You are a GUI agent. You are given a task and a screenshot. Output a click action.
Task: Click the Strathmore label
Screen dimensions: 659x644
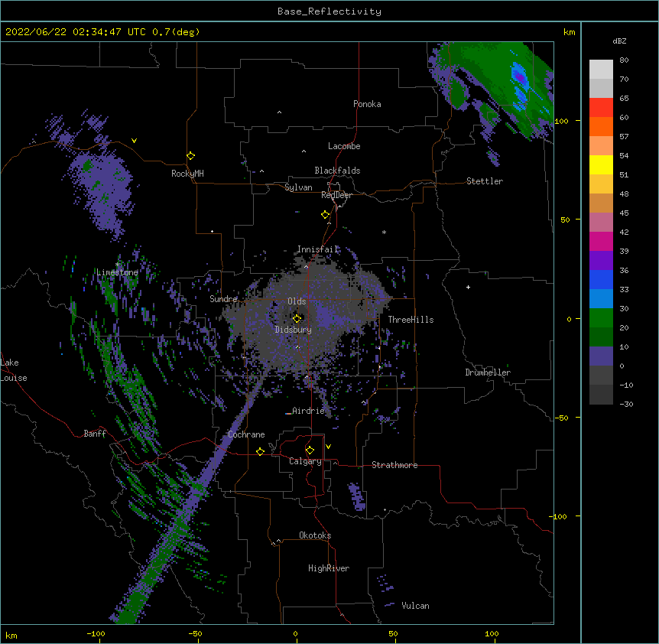point(394,465)
